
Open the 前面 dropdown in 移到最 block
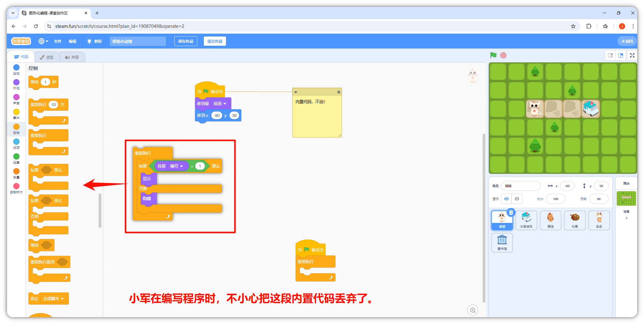click(x=220, y=104)
